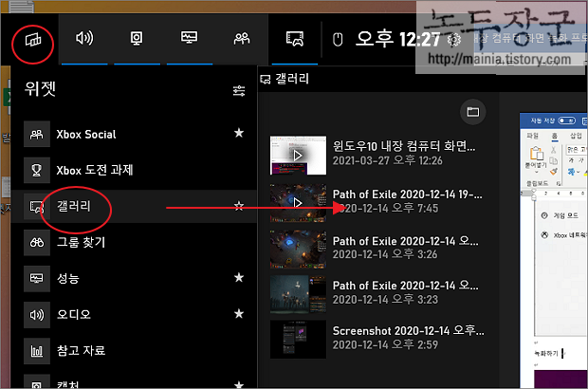Select the 윈도우10 내장 컴퓨터 화면... title

[x=404, y=146]
